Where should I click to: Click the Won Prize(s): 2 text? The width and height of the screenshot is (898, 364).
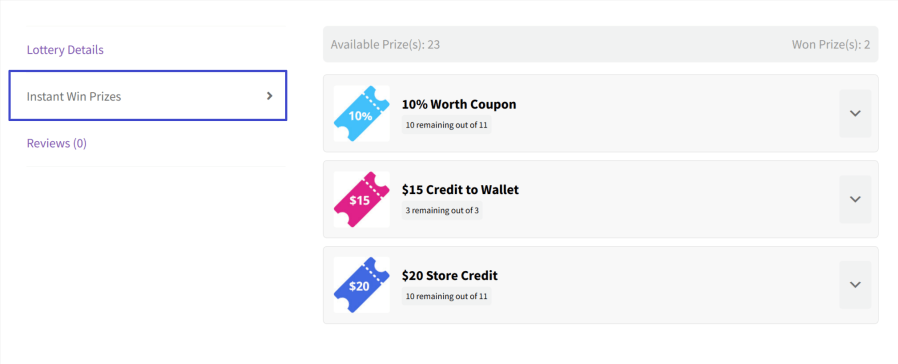coord(831,45)
